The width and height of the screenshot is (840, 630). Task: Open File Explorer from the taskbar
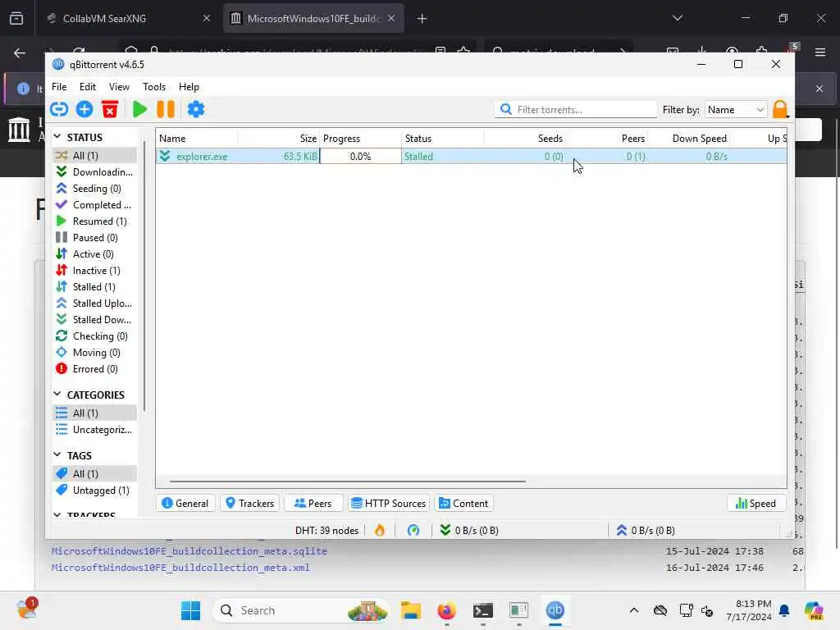[411, 610]
